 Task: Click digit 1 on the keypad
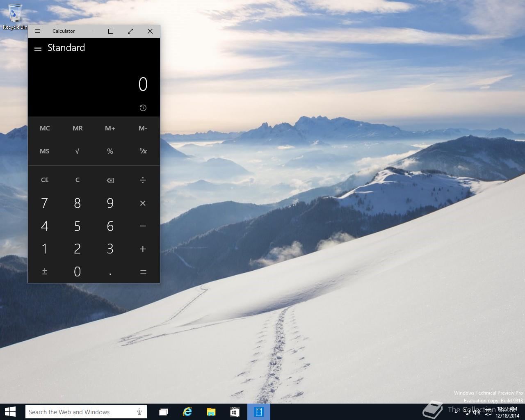pyautogui.click(x=45, y=249)
